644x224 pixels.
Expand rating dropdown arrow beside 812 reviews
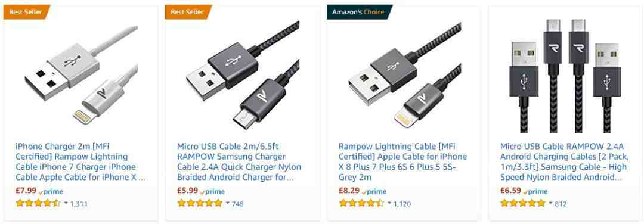coord(550,203)
